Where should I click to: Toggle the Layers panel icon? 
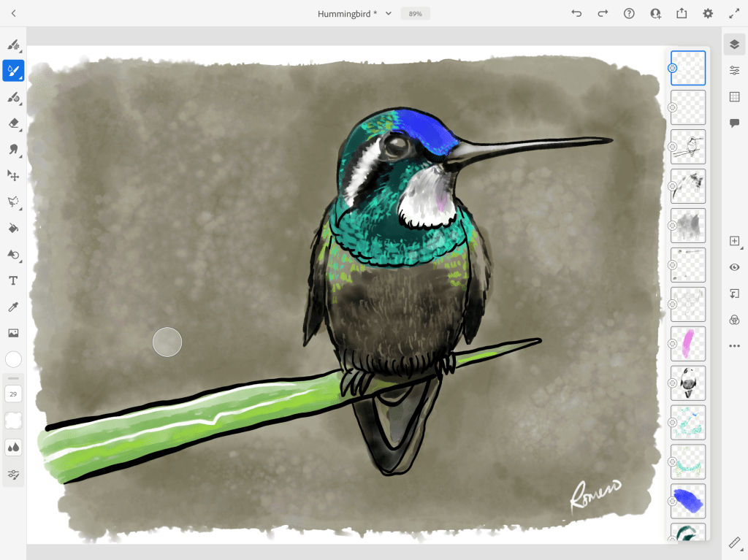[x=734, y=45]
